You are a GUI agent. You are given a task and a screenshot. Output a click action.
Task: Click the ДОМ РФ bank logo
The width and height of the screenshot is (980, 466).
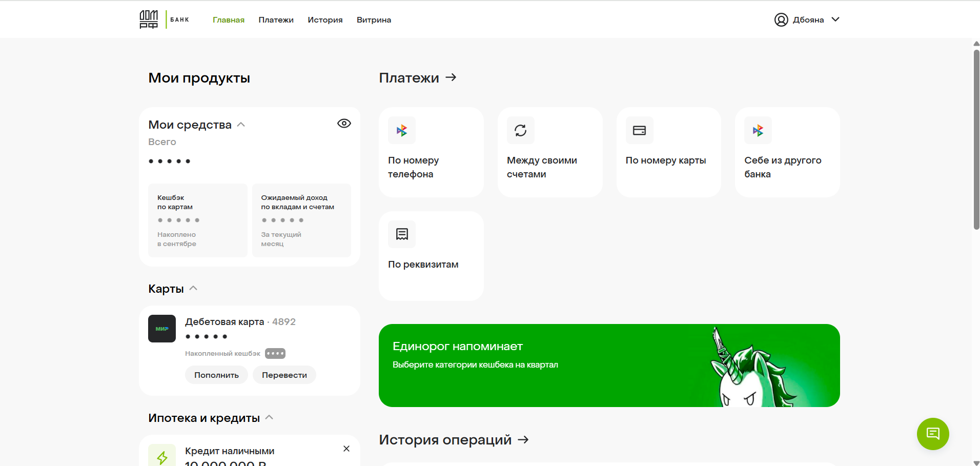click(149, 18)
